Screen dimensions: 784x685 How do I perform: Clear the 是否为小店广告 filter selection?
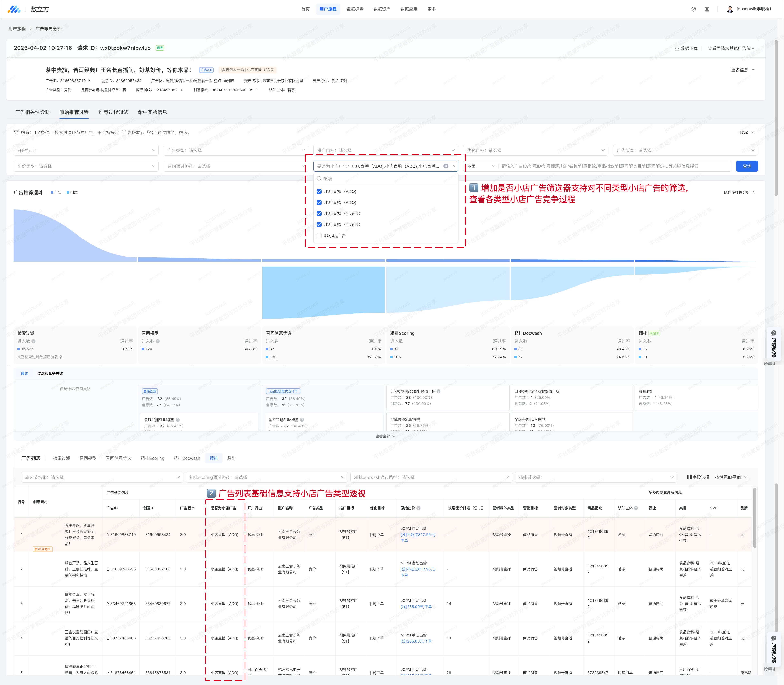tap(445, 166)
